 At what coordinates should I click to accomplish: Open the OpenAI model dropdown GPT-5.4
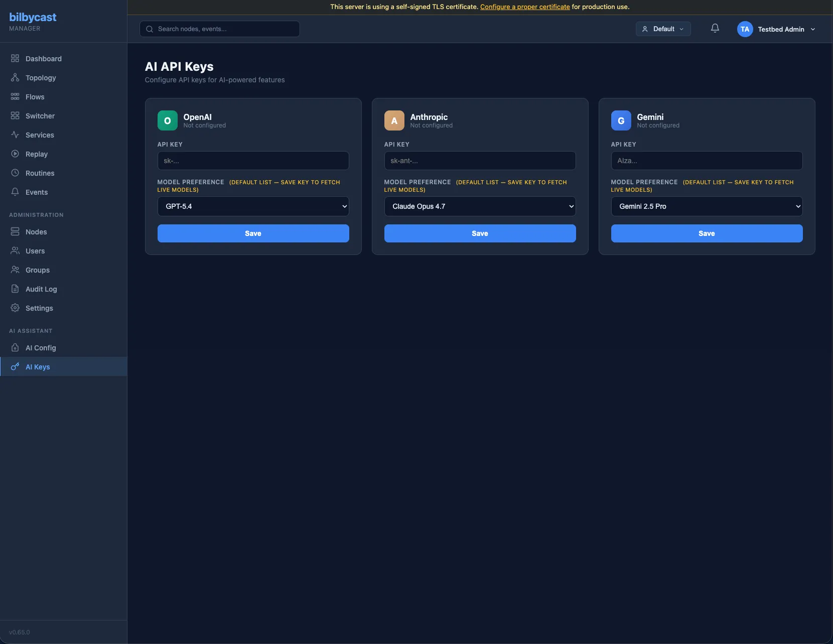tap(253, 206)
